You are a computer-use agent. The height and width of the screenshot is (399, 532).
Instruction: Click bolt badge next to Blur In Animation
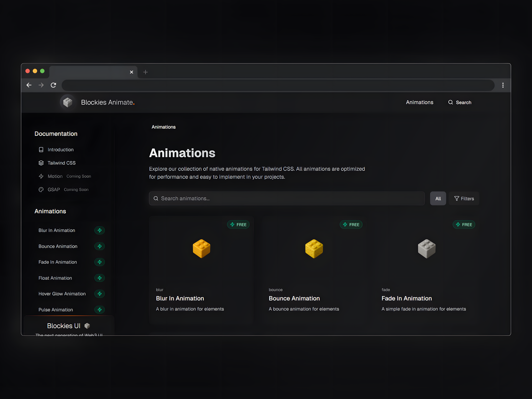[99, 230]
